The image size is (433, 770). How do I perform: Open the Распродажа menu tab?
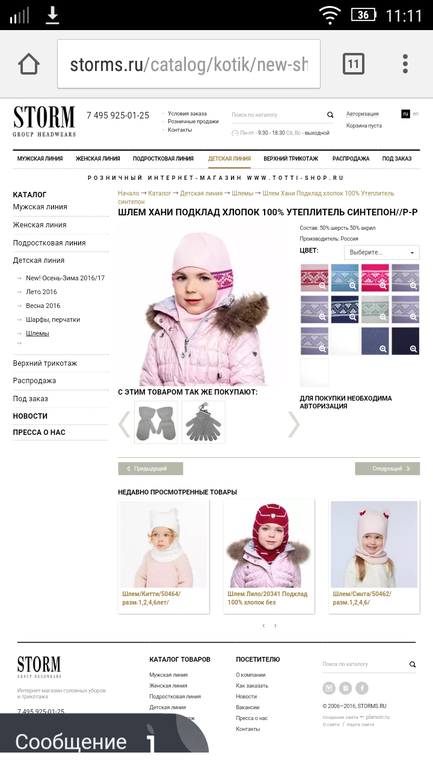pyautogui.click(x=351, y=159)
